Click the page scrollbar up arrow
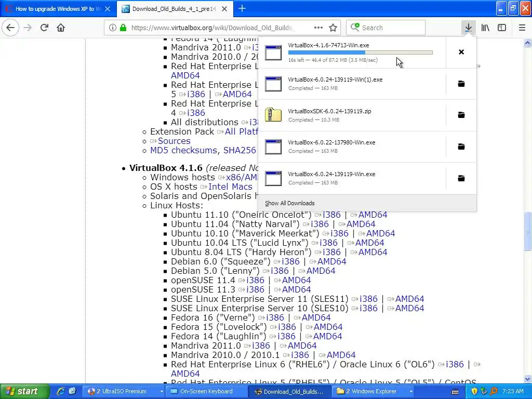Viewport: 532px width, 399px height. (528, 43)
